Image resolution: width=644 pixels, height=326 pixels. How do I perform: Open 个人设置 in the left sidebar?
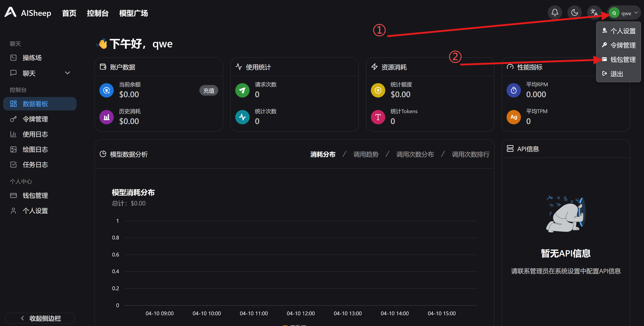coord(35,211)
